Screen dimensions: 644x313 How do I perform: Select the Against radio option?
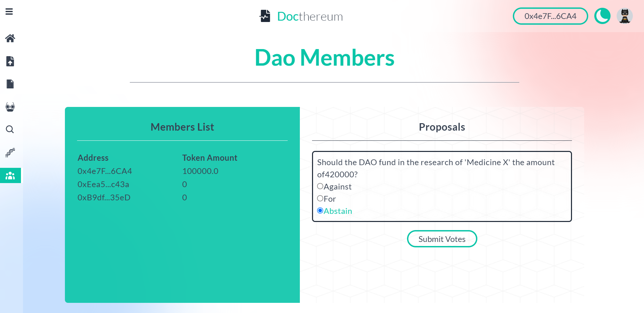point(320,186)
